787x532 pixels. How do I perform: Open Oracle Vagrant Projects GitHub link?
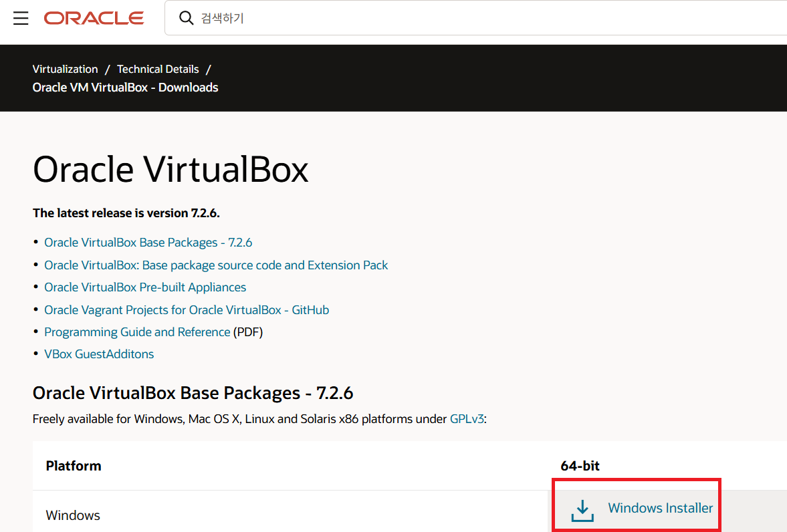(187, 309)
